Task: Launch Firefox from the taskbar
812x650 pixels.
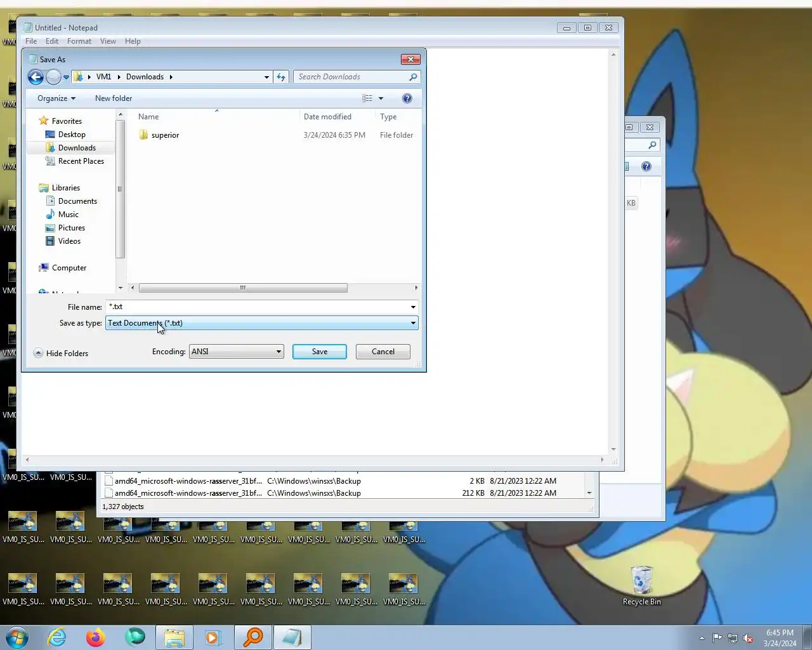Action: [x=96, y=637]
